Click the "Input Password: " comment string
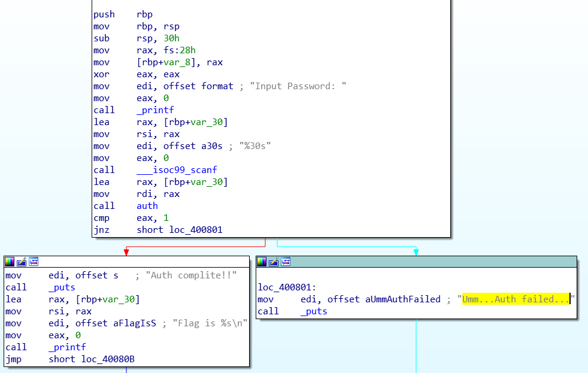 point(298,86)
